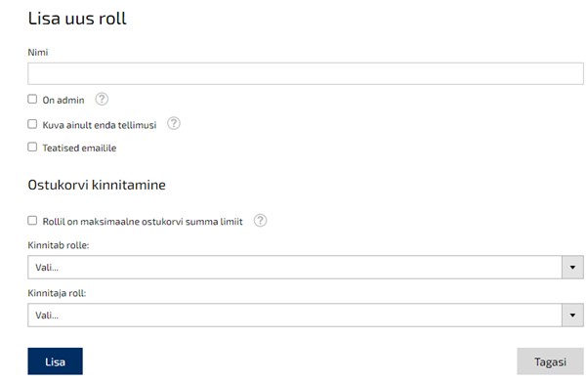Viewport: 588px width, 381px height.
Task: Click the Nimi field label
Action: click(x=38, y=52)
